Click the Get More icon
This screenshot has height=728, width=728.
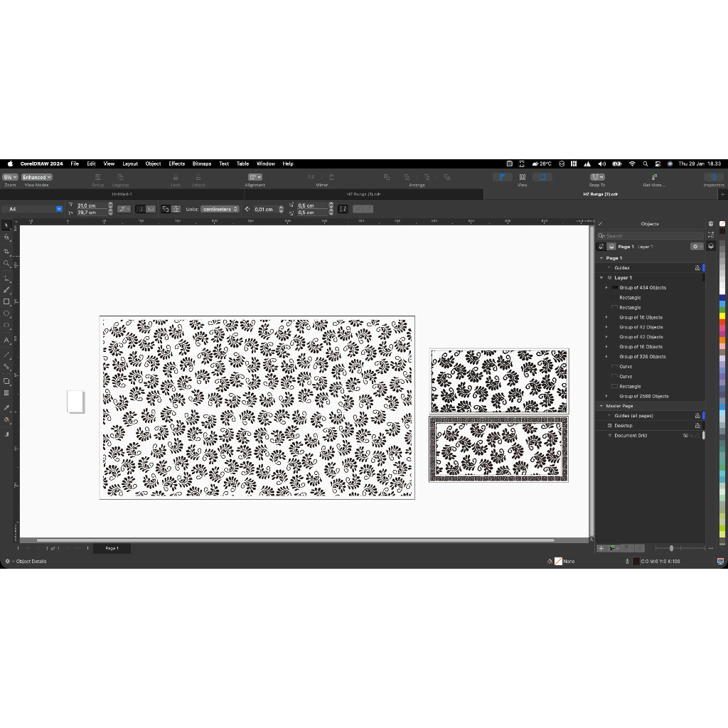point(653,177)
